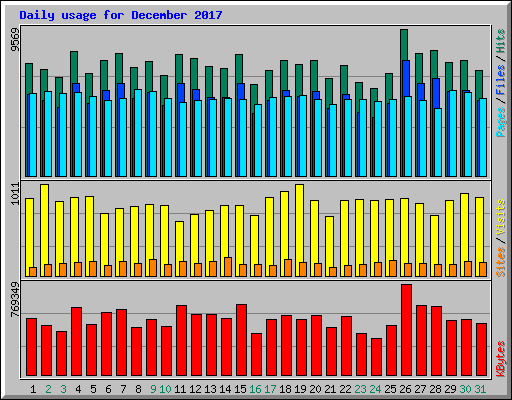Click the green day label 3

[63, 389]
